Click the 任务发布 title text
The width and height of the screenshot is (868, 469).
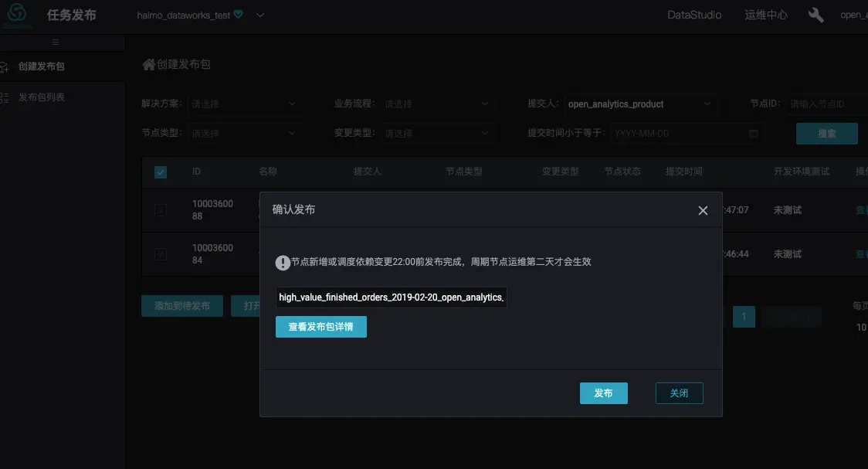71,15
